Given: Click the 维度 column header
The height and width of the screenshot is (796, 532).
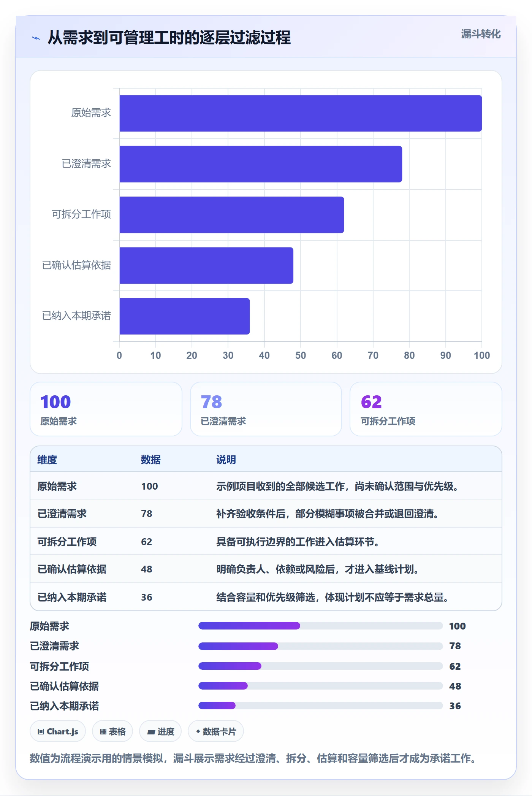Looking at the screenshot, I should (47, 460).
